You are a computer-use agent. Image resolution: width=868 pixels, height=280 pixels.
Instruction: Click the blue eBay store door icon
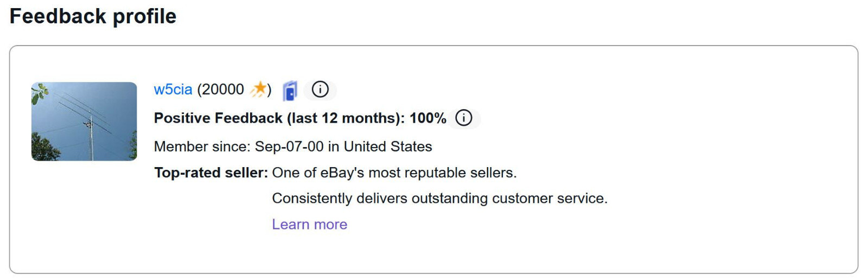click(290, 91)
